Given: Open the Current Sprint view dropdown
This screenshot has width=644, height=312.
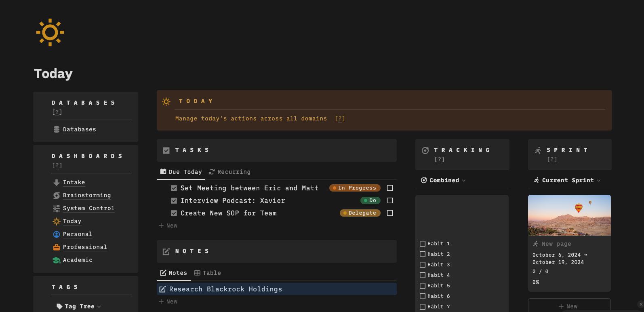Looking at the screenshot, I should point(567,180).
